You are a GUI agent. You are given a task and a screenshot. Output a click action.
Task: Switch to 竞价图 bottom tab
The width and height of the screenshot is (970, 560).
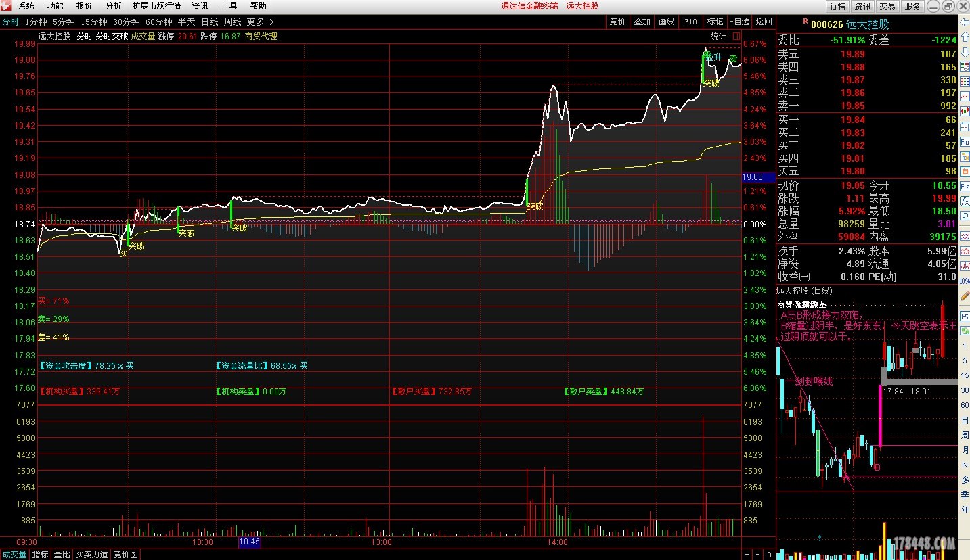pos(125,554)
